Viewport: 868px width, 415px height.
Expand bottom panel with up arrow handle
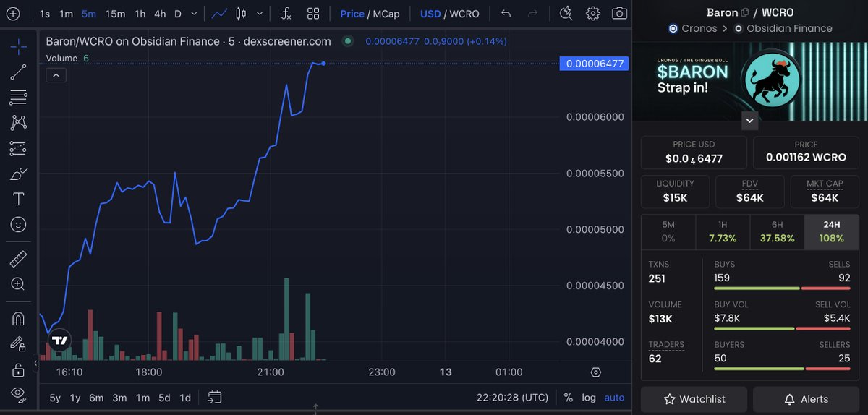point(316,409)
